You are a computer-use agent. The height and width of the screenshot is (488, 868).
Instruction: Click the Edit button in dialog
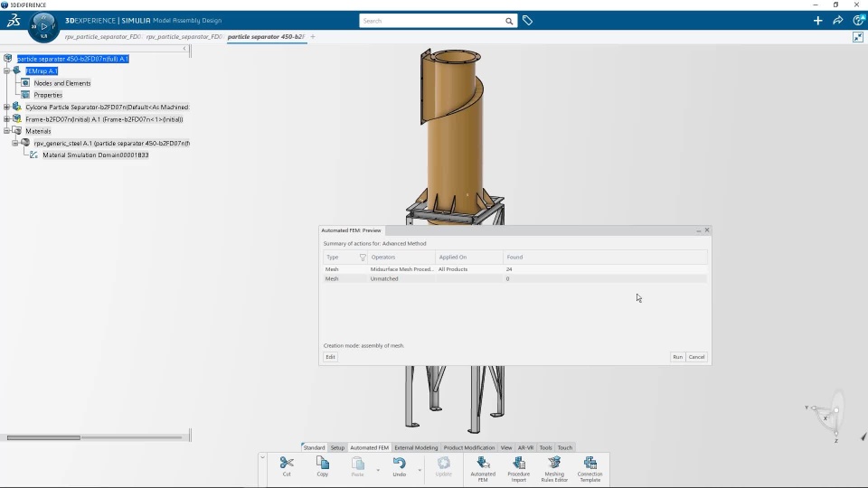coord(330,357)
